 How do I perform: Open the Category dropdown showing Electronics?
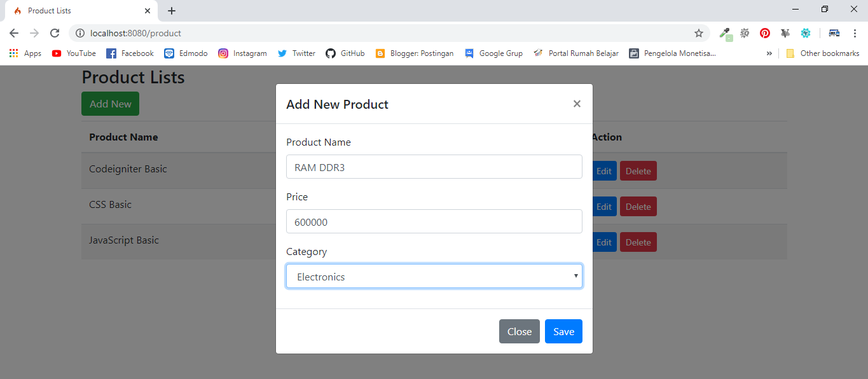pos(434,276)
